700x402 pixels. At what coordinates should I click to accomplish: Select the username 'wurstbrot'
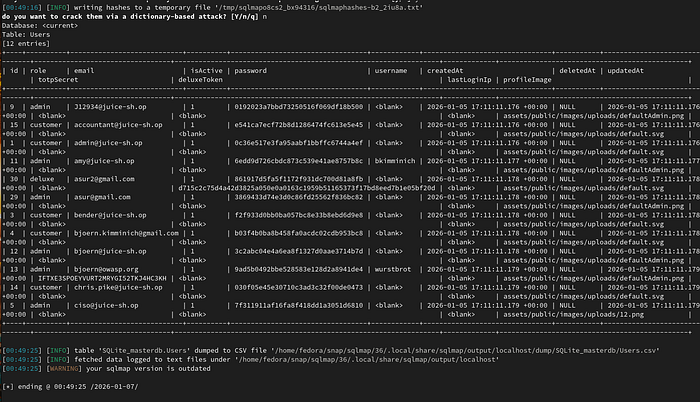point(393,269)
